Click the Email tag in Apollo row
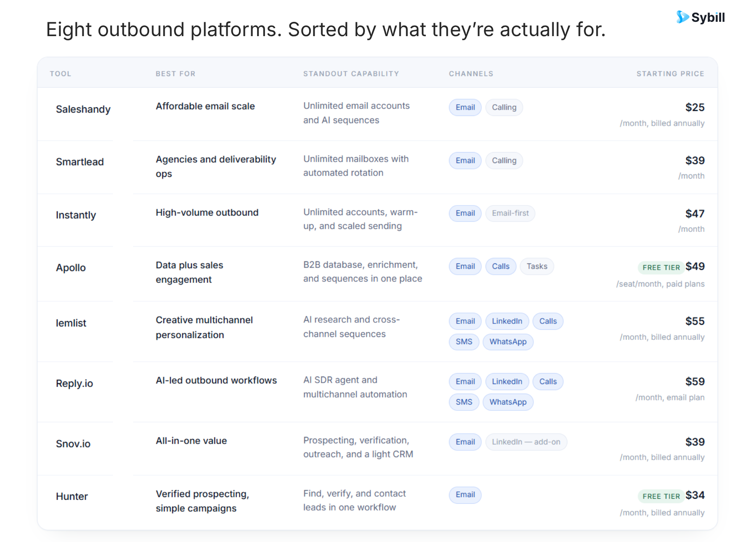Screen dimensions: 756x542 pos(465,266)
